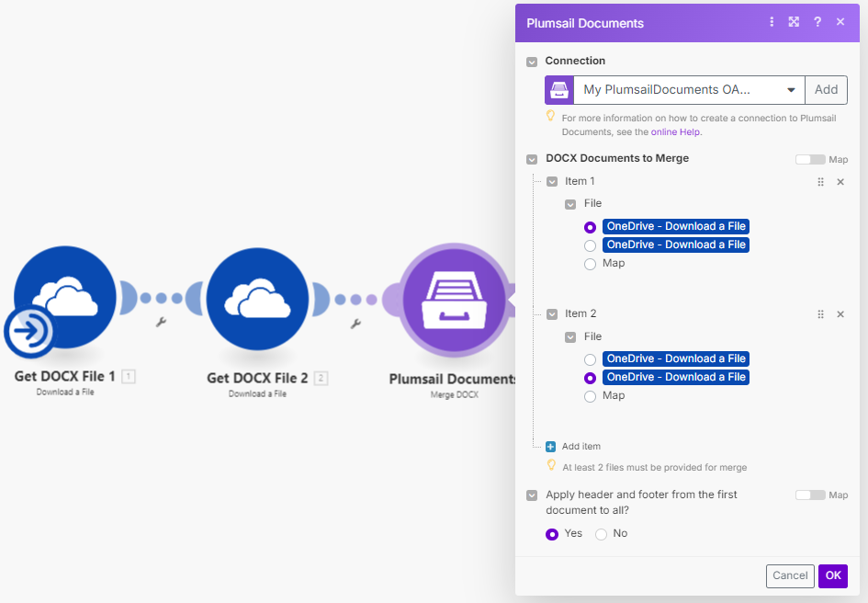Click Add item link text

581,446
